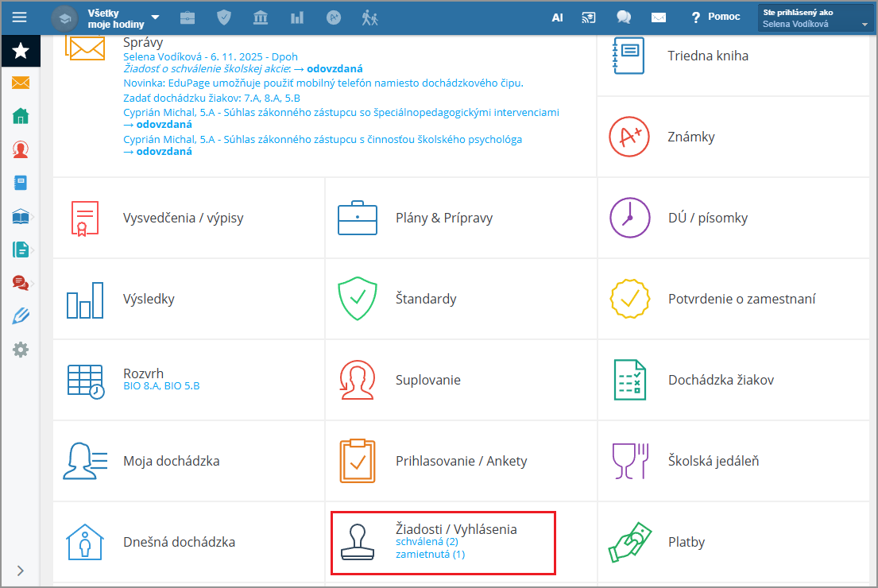Click the briefcase icon in top toolbar
Screen dimensions: 878x588
click(188, 17)
